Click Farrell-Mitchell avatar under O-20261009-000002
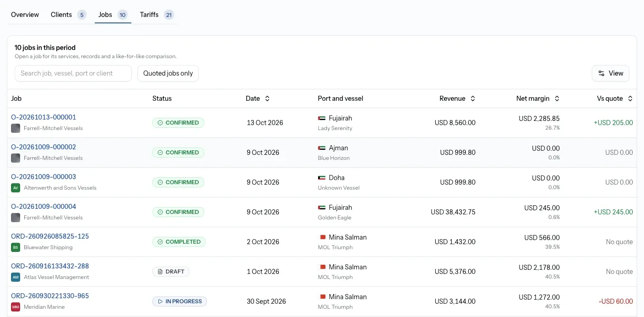 16,158
